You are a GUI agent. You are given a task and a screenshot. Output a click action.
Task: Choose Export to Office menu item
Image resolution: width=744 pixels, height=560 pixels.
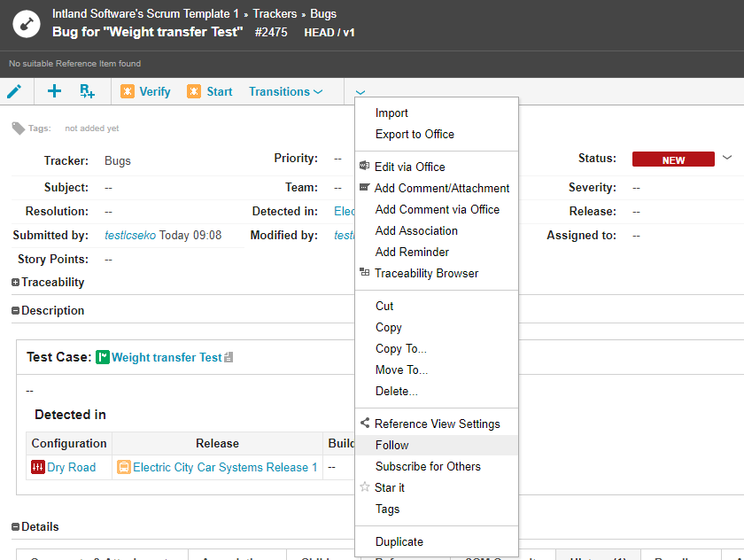[x=415, y=134]
